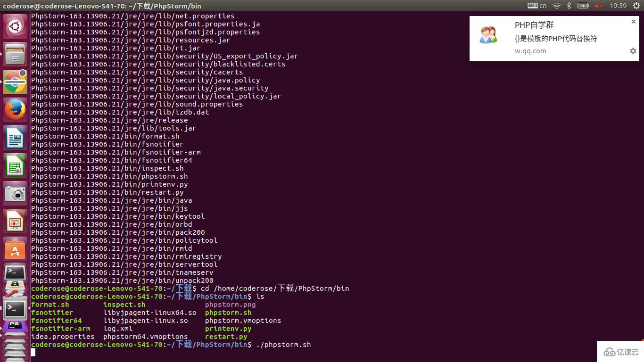
Task: Click the w.qq.com source in notification
Action: 530,51
